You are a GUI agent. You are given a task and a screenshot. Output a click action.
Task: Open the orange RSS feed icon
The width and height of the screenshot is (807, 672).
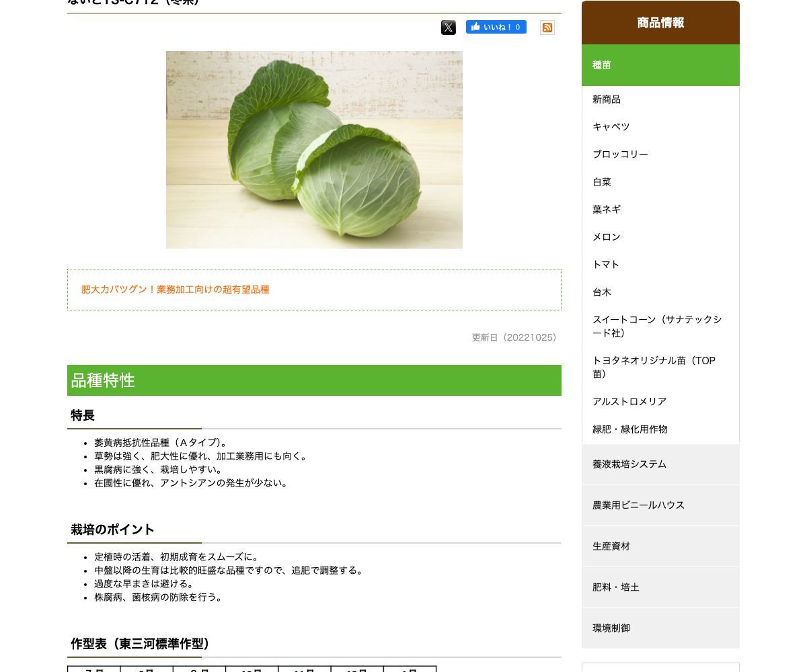pyautogui.click(x=547, y=28)
